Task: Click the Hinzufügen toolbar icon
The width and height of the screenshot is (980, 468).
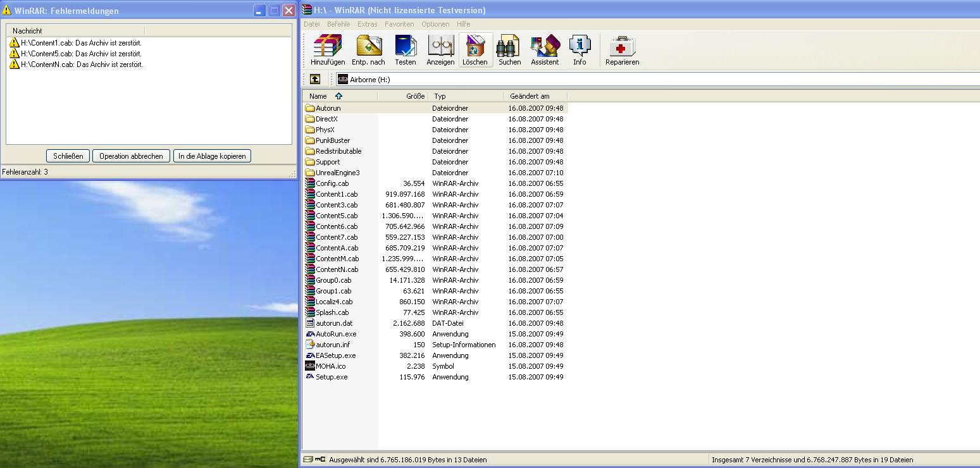Action: click(328, 50)
